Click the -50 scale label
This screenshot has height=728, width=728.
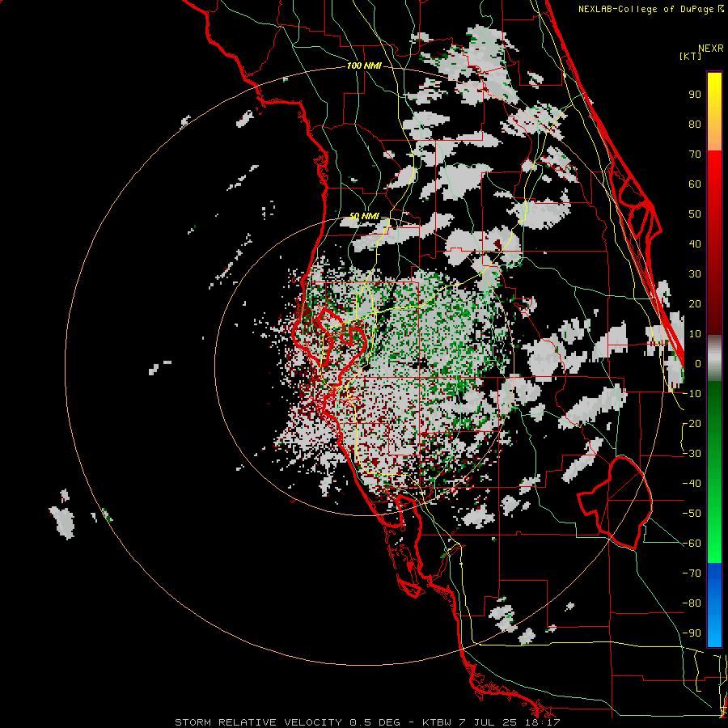[x=692, y=514]
